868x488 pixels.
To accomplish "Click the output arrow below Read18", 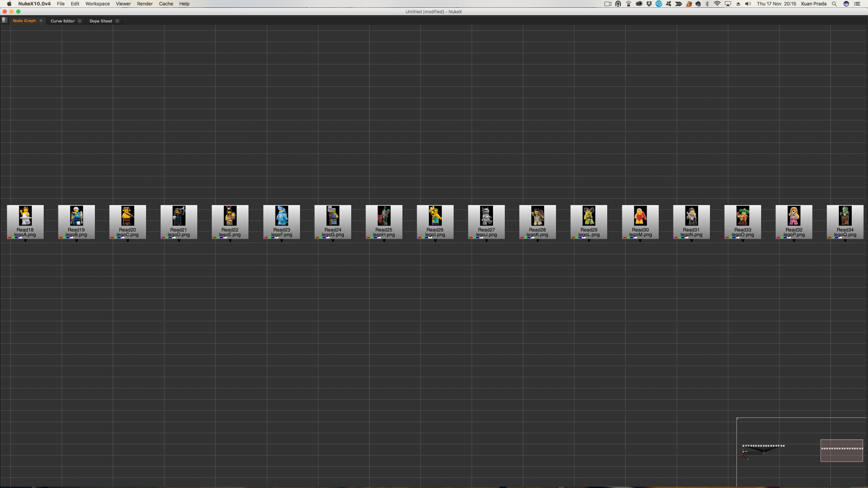I will (25, 241).
